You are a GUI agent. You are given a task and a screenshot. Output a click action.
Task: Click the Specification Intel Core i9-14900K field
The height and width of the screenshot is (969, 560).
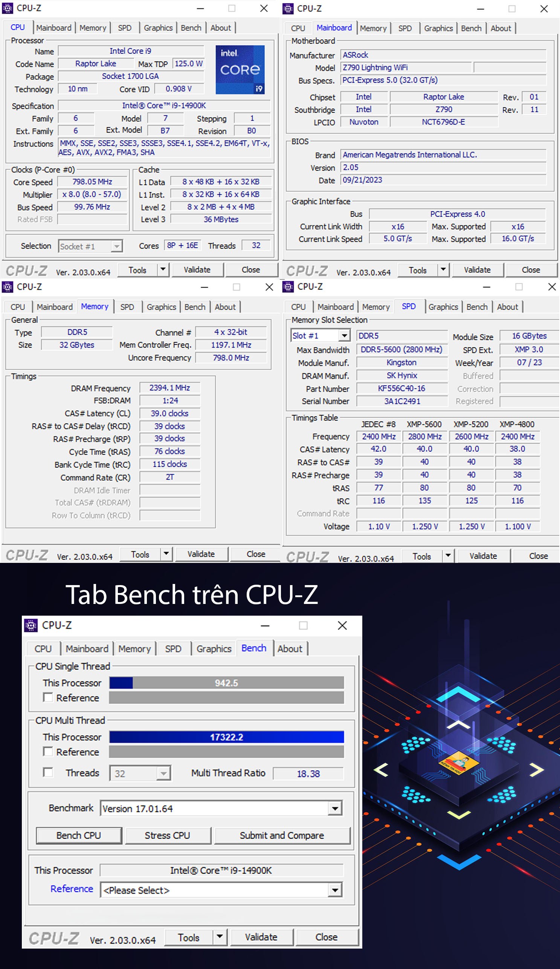pyautogui.click(x=164, y=105)
